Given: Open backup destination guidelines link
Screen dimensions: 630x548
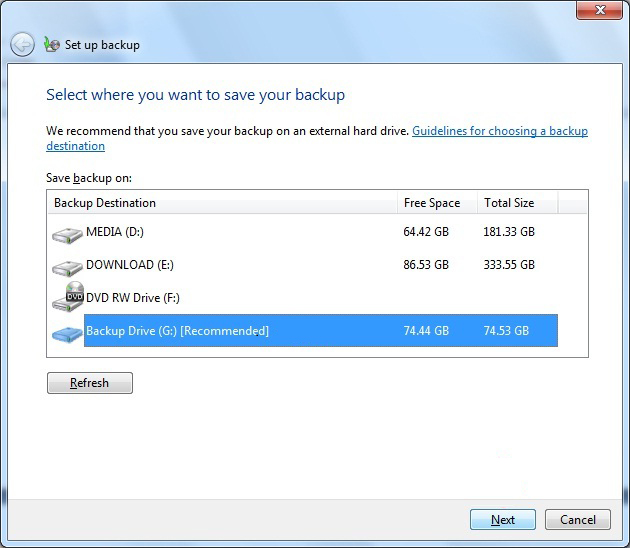Looking at the screenshot, I should [499, 131].
